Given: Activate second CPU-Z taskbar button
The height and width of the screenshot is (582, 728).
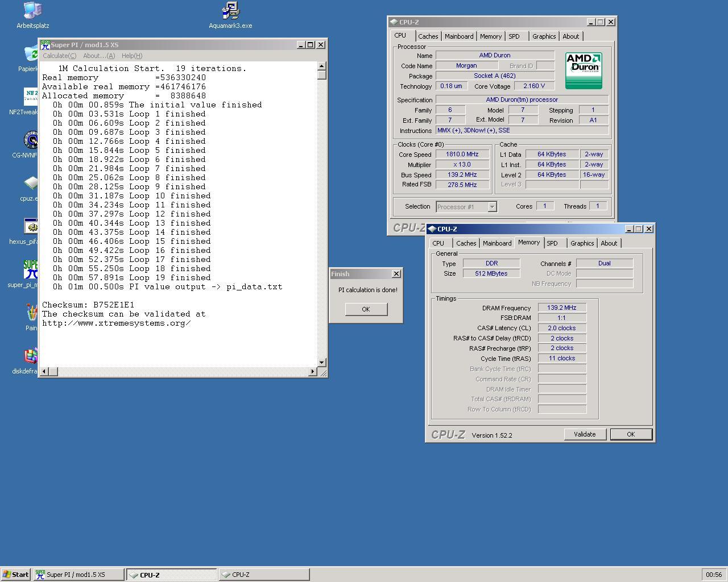Looking at the screenshot, I should 264,575.
